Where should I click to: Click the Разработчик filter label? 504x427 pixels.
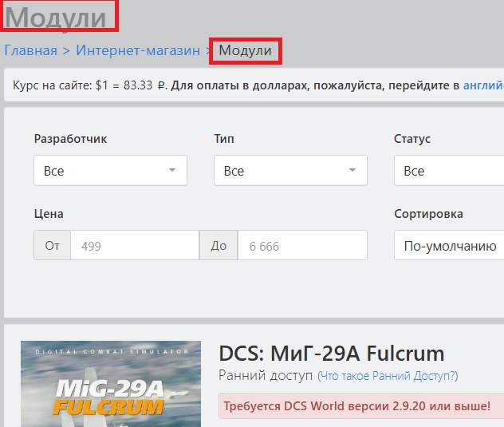tap(70, 139)
